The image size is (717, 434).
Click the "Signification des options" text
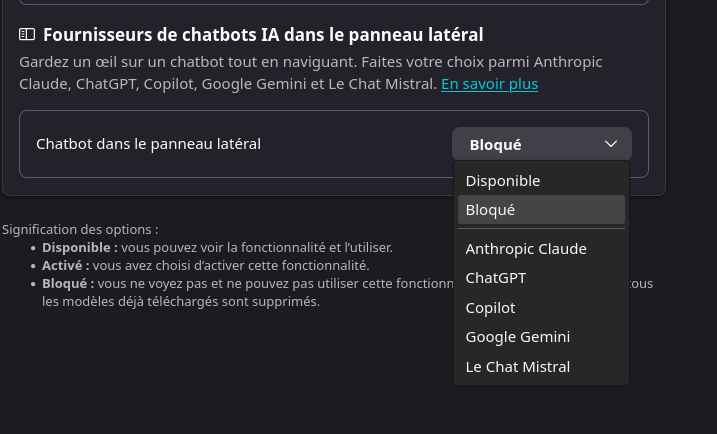point(80,229)
